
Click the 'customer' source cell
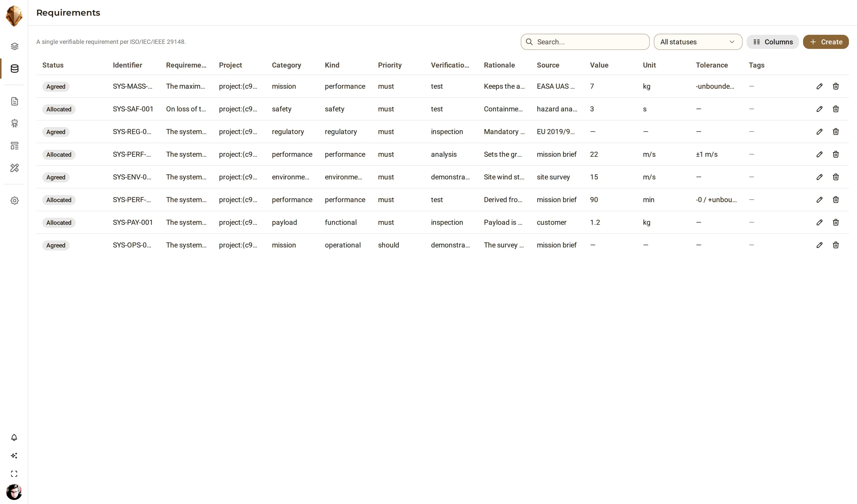click(x=551, y=223)
